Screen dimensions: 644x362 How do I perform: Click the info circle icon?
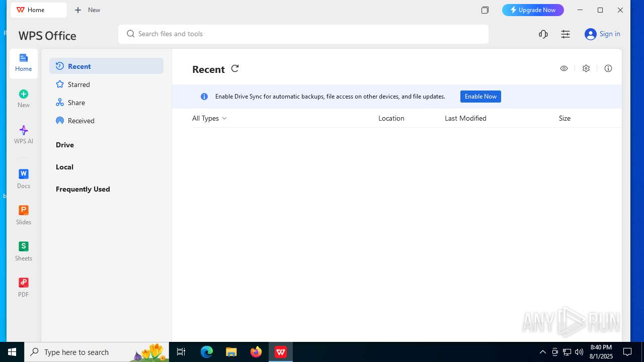(608, 68)
